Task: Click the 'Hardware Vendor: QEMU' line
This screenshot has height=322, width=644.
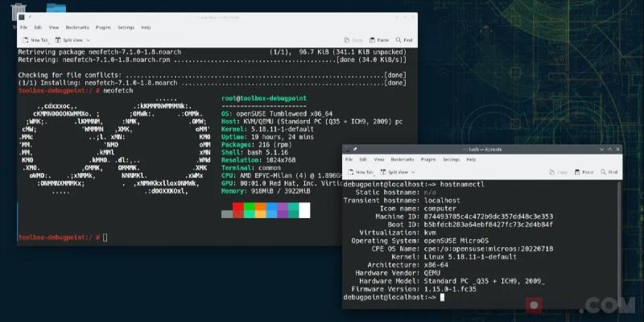Action: point(398,273)
